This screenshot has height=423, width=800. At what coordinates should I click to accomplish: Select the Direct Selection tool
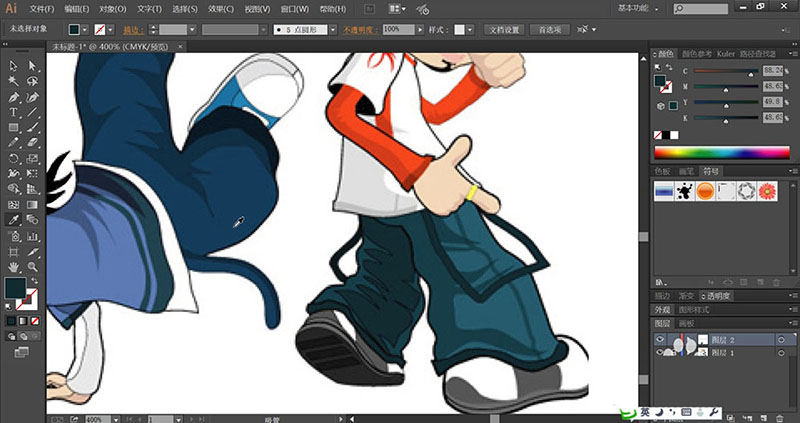tap(32, 66)
